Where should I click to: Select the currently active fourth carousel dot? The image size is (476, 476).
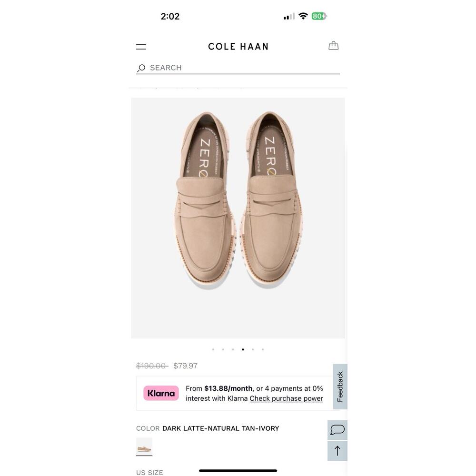pyautogui.click(x=243, y=349)
